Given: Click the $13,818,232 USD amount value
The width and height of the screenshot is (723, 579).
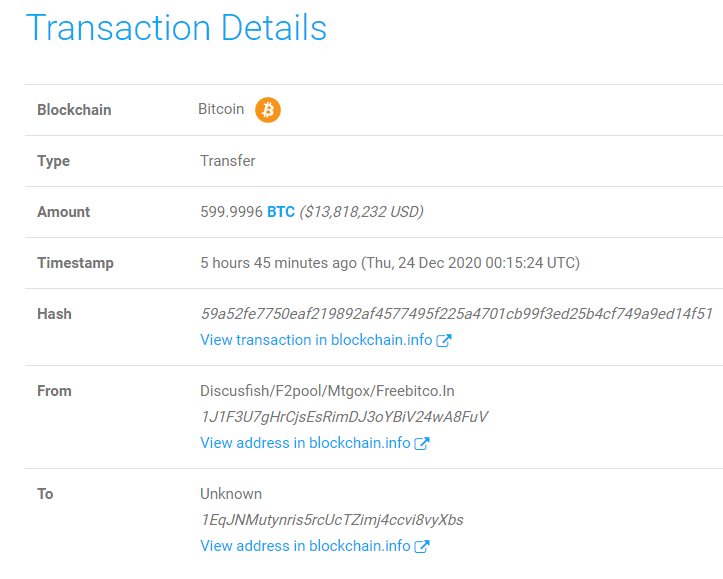Looking at the screenshot, I should pos(361,212).
